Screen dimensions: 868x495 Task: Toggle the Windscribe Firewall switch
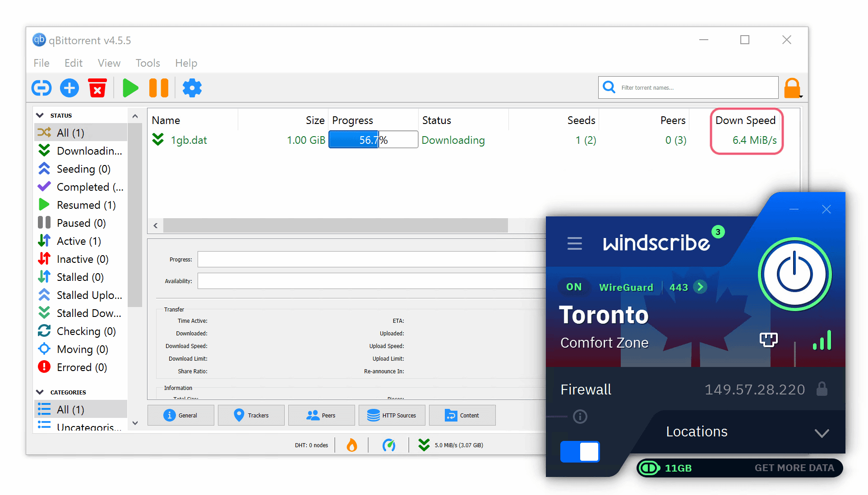(580, 451)
